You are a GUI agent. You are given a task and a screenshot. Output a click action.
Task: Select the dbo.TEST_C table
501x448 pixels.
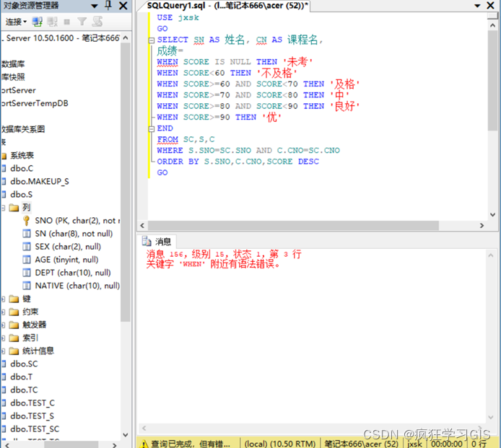point(32,403)
